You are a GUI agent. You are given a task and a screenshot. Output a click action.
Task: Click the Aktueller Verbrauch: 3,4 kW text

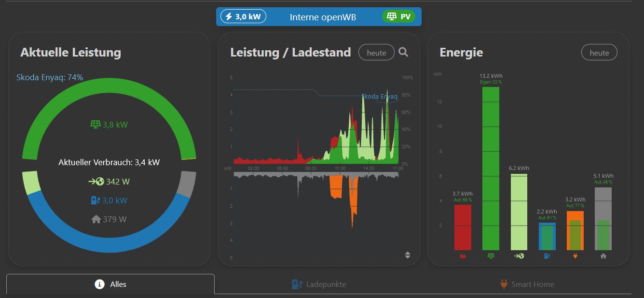[109, 163]
